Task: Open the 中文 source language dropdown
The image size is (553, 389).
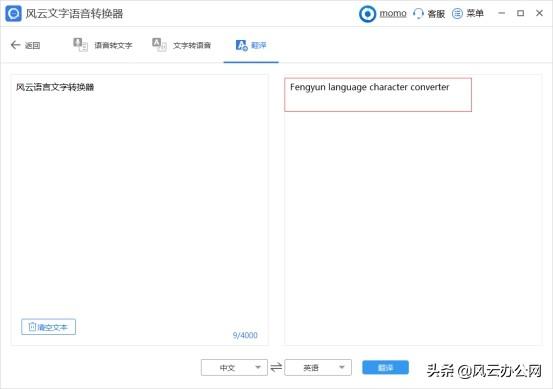Action: (234, 367)
